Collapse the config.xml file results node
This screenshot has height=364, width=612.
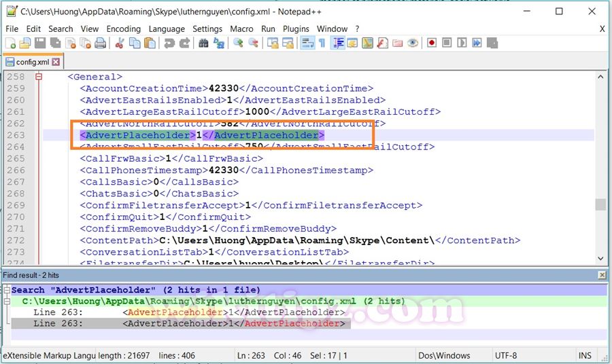[7, 302]
